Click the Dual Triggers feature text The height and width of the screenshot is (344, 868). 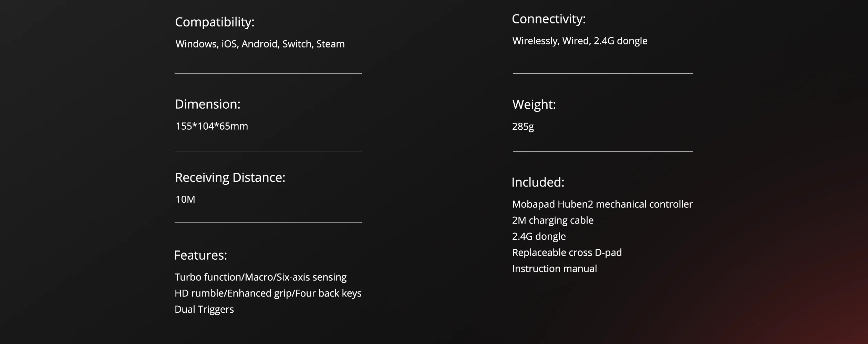tap(204, 310)
